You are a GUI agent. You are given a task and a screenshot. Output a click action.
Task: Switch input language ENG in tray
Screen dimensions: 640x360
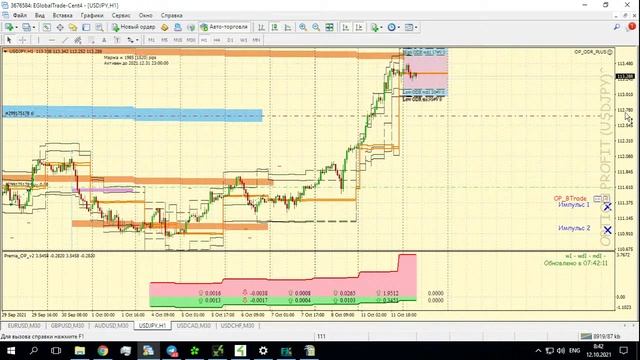575,351
